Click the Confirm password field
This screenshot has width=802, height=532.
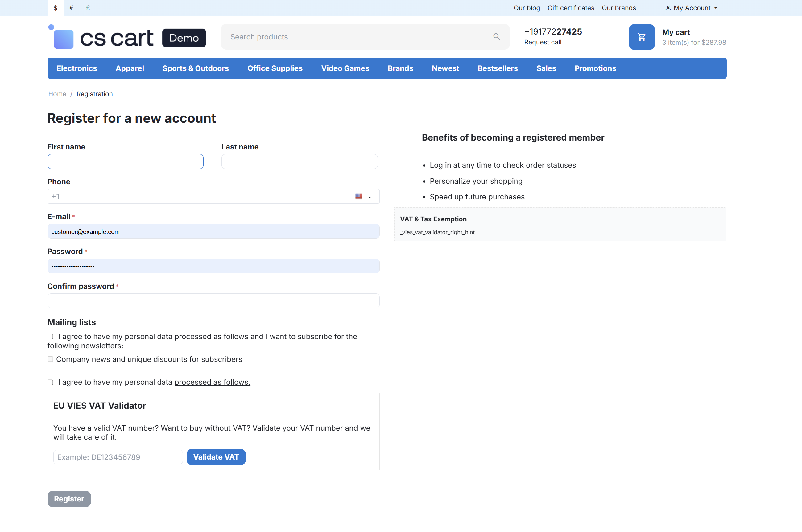[x=213, y=301]
